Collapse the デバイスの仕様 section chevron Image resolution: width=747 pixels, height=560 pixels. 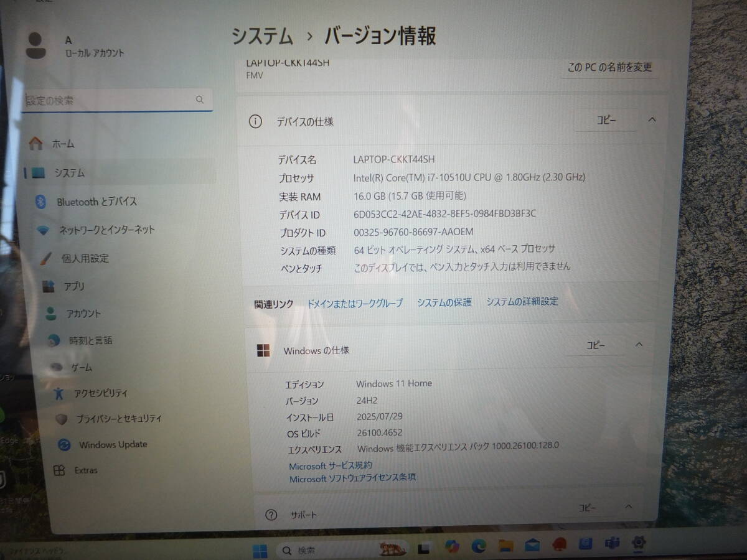pos(652,119)
